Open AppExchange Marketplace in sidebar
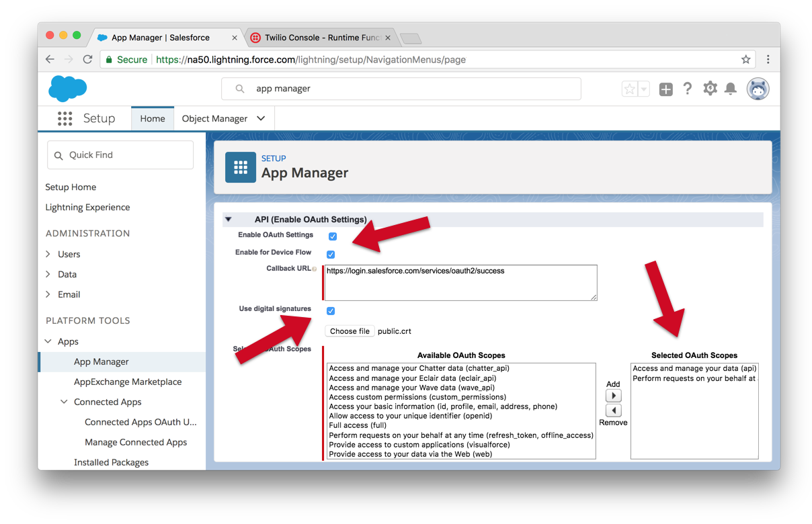The height and width of the screenshot is (524, 812). [x=128, y=382]
